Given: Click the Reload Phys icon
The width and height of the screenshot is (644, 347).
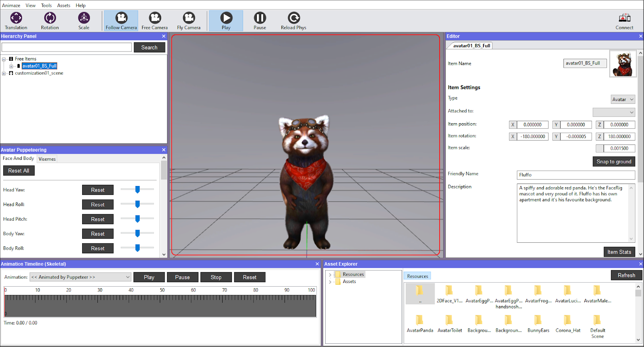Looking at the screenshot, I should coord(293,21).
